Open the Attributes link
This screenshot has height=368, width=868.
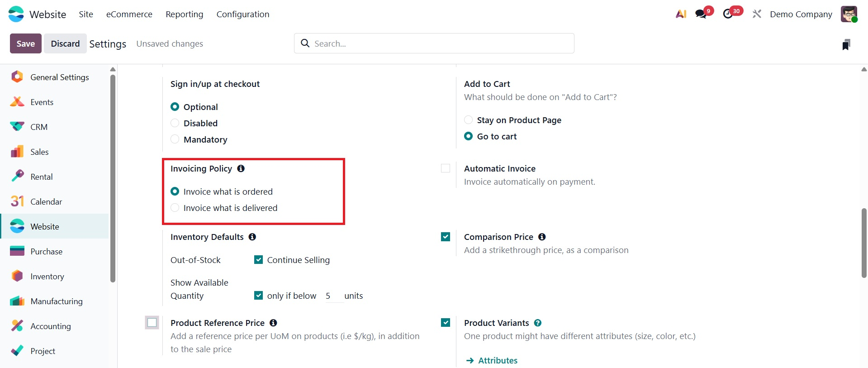click(498, 360)
